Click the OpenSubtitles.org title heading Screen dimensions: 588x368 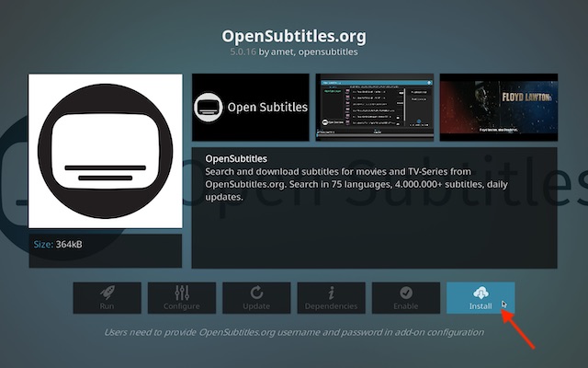coord(294,36)
